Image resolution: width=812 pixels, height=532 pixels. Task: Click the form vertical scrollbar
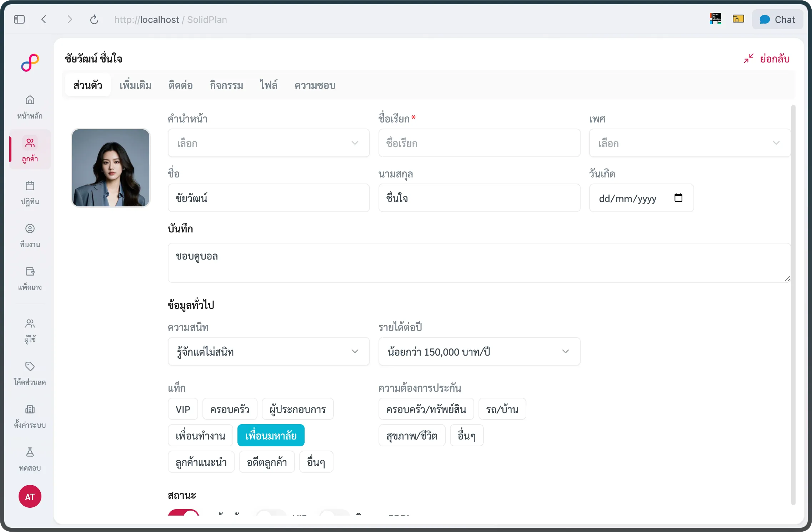(x=793, y=305)
